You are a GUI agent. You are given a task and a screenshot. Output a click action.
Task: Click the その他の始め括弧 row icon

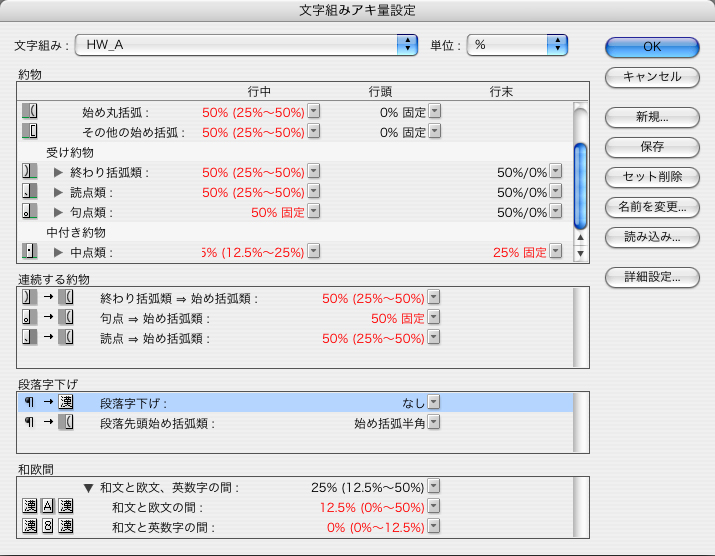(30, 131)
